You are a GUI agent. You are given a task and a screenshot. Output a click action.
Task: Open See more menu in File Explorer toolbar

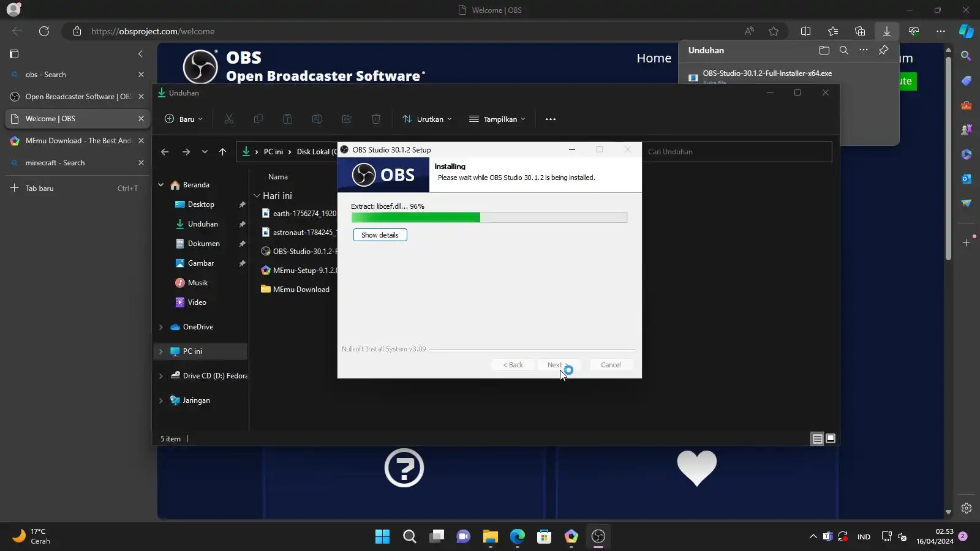click(551, 119)
